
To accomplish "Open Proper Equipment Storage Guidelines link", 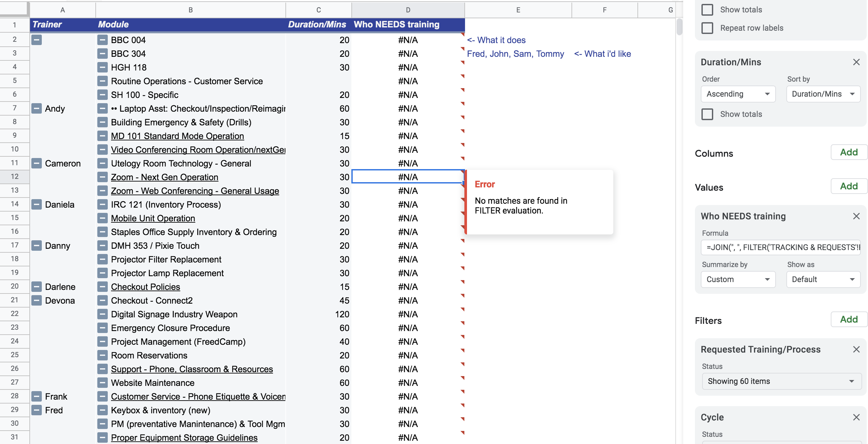I will [184, 437].
